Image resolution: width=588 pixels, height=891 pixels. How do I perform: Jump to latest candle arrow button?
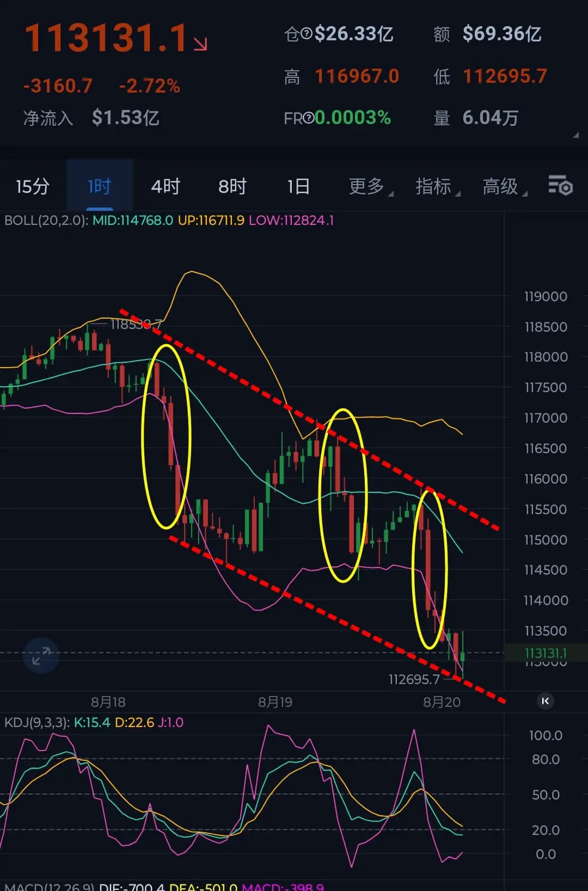[x=545, y=701]
